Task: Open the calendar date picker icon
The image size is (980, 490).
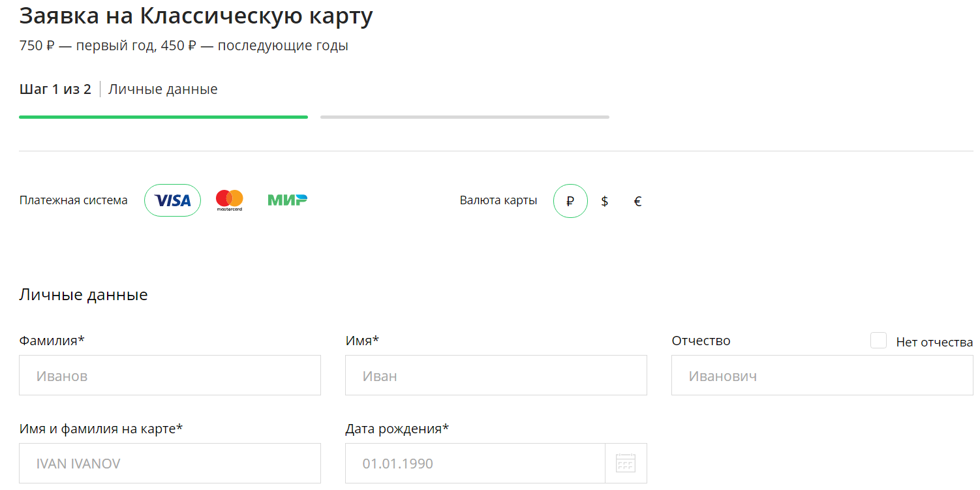Action: (x=626, y=464)
